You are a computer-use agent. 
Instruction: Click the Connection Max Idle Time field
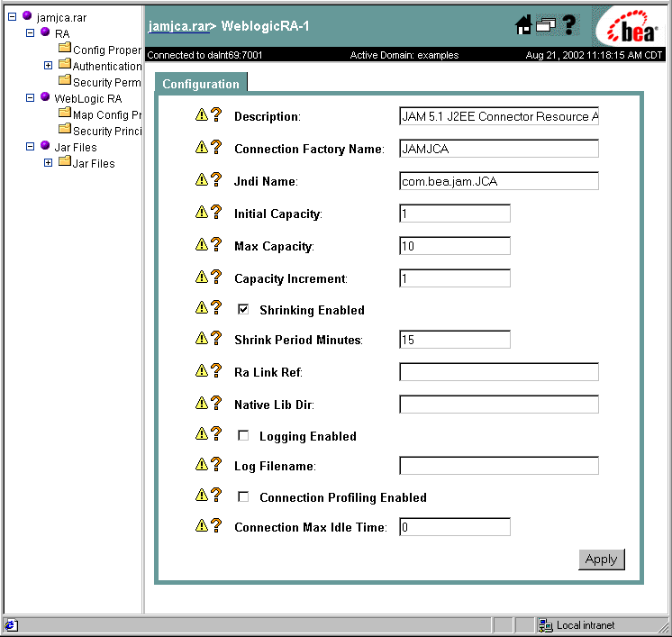coord(455,527)
